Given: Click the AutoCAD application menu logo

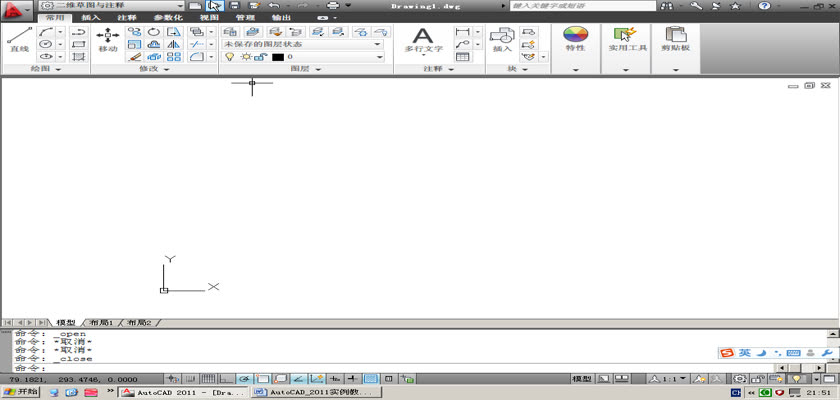Looking at the screenshot, I should (x=14, y=10).
